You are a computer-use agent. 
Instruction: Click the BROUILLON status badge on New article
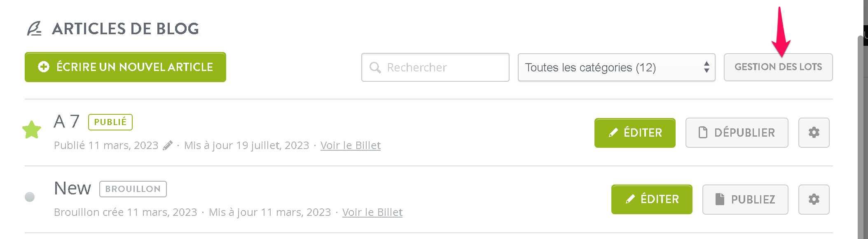(x=133, y=189)
